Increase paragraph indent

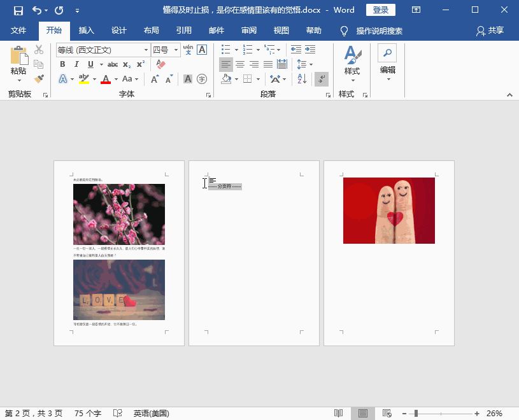click(310, 50)
